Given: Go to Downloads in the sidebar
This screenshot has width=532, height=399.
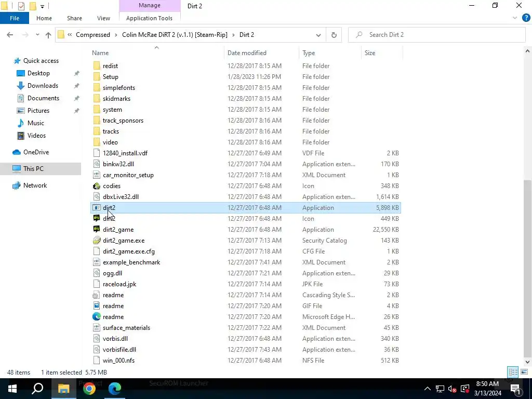Looking at the screenshot, I should pos(43,86).
